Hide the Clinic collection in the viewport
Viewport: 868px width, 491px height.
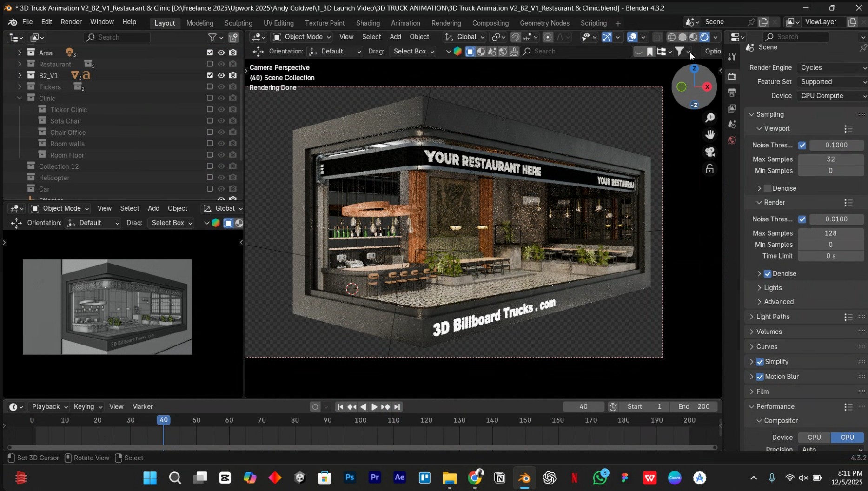coord(221,98)
